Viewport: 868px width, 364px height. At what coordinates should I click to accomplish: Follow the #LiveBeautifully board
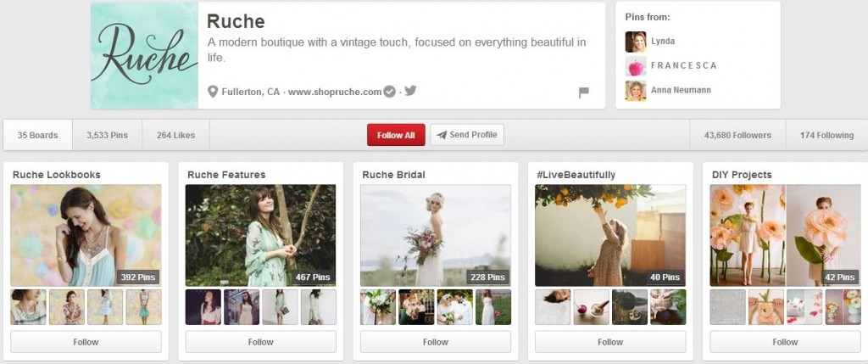pos(610,342)
